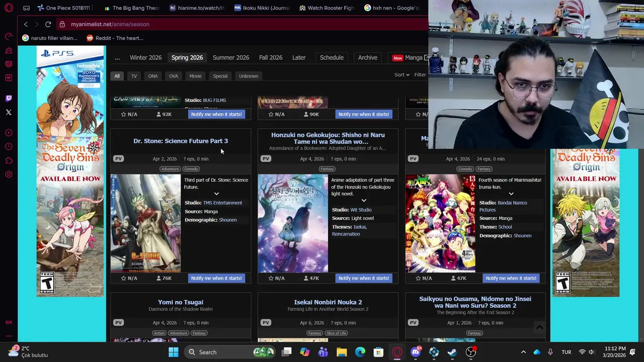644x362 pixels.
Task: Click the back-to-top arrow button
Action: coord(539,327)
